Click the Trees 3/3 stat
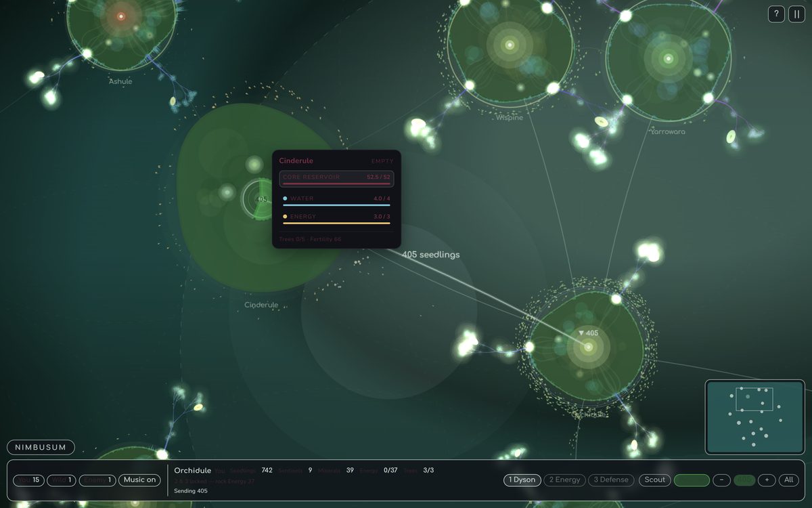Viewport: 812px width, 508px height. click(x=419, y=470)
